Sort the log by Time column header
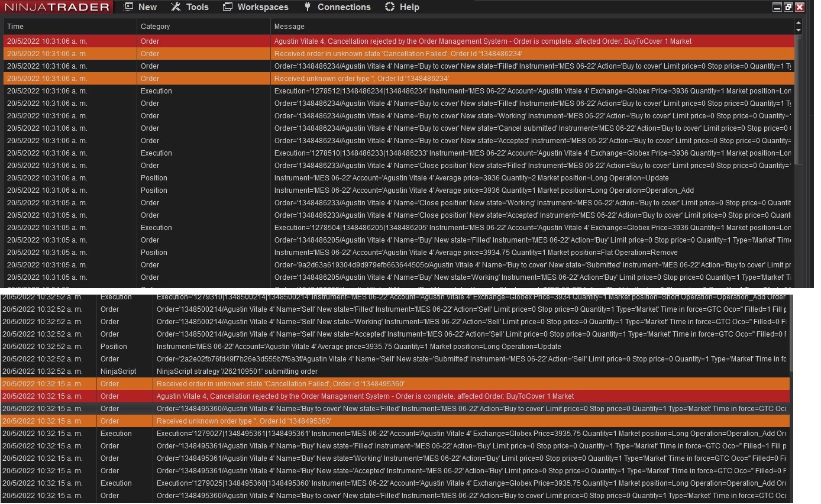Screen dimensions: 821x504 [70, 27]
